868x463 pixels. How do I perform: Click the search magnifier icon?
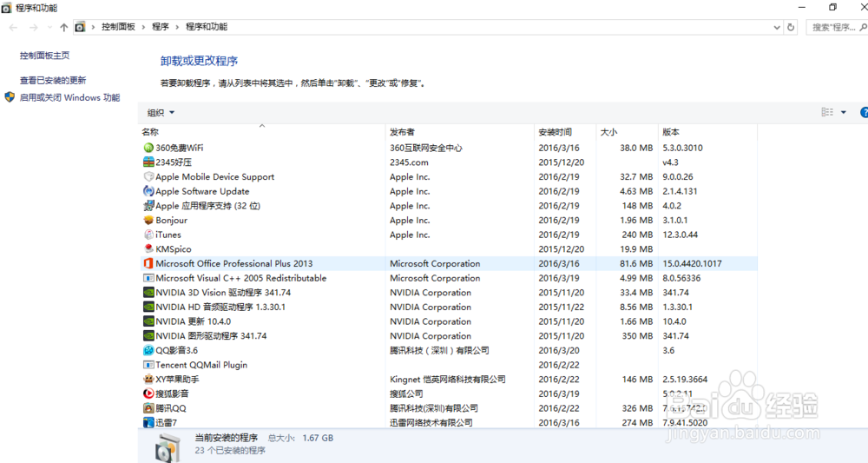pyautogui.click(x=863, y=27)
